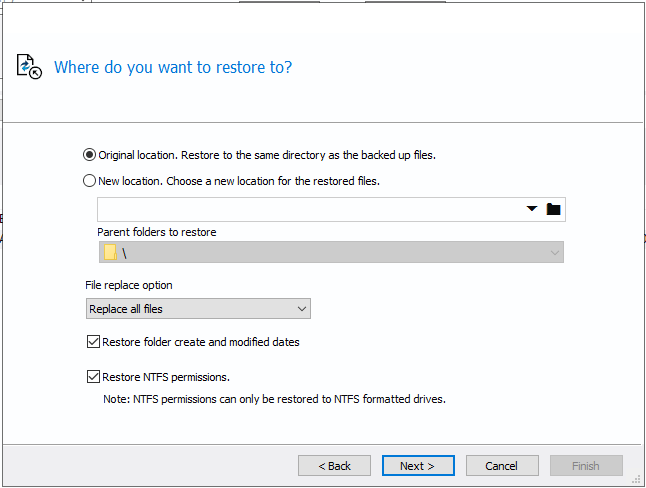This screenshot has width=646, height=488.
Task: Expand the new location path dropdown arrow
Action: [532, 209]
